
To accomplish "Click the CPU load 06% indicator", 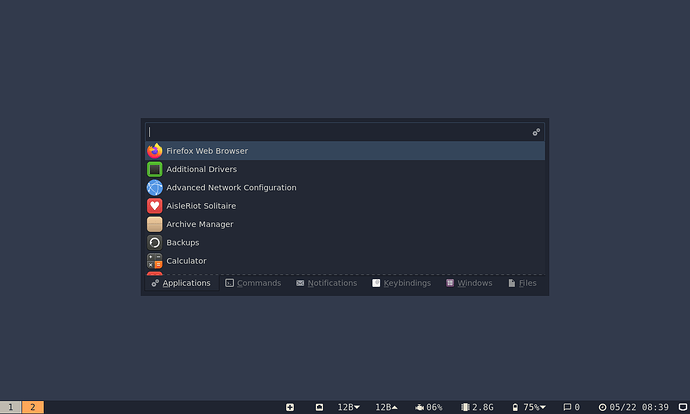I will pyautogui.click(x=429, y=407).
